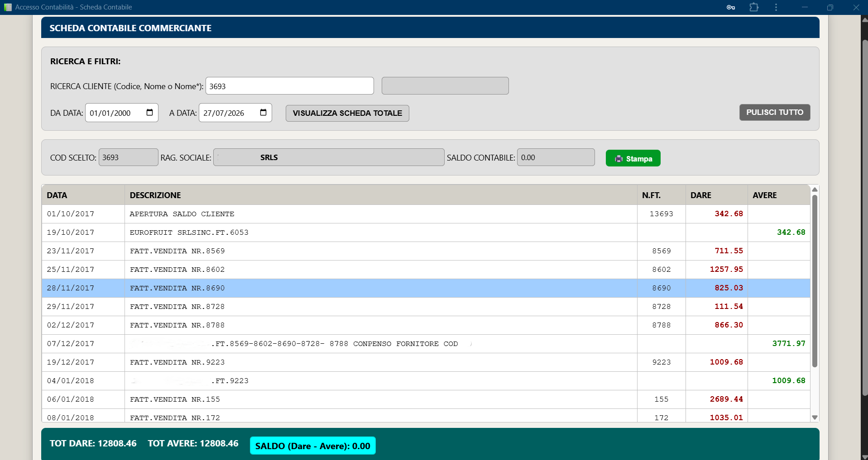Click the DARE column header

coord(717,195)
